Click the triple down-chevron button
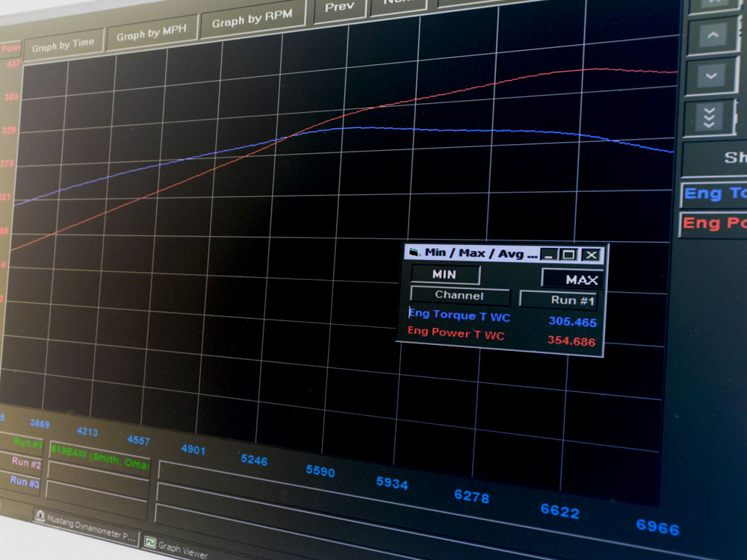The width and height of the screenshot is (747, 560). 710,117
